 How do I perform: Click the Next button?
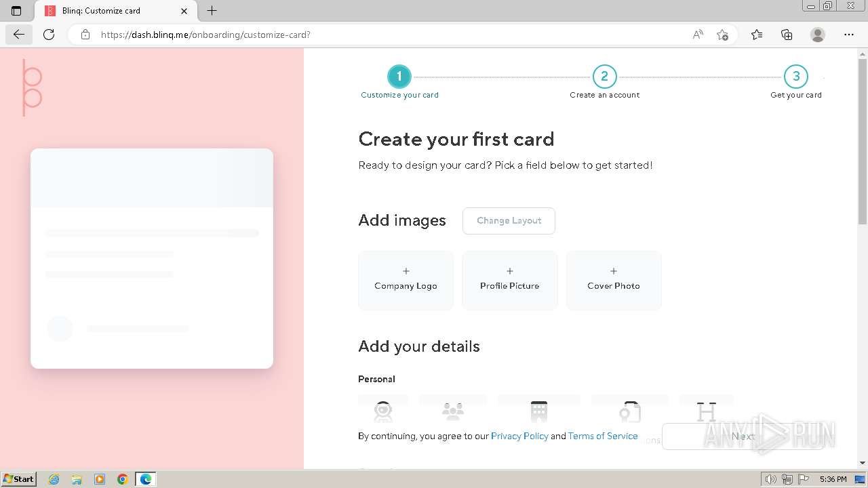click(x=743, y=436)
